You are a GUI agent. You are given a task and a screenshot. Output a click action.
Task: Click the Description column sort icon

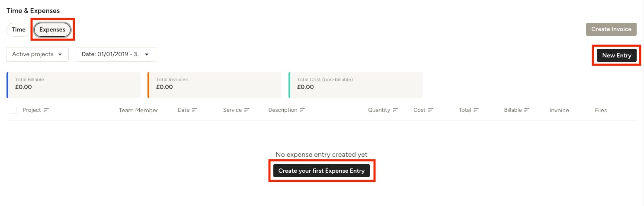(x=302, y=110)
